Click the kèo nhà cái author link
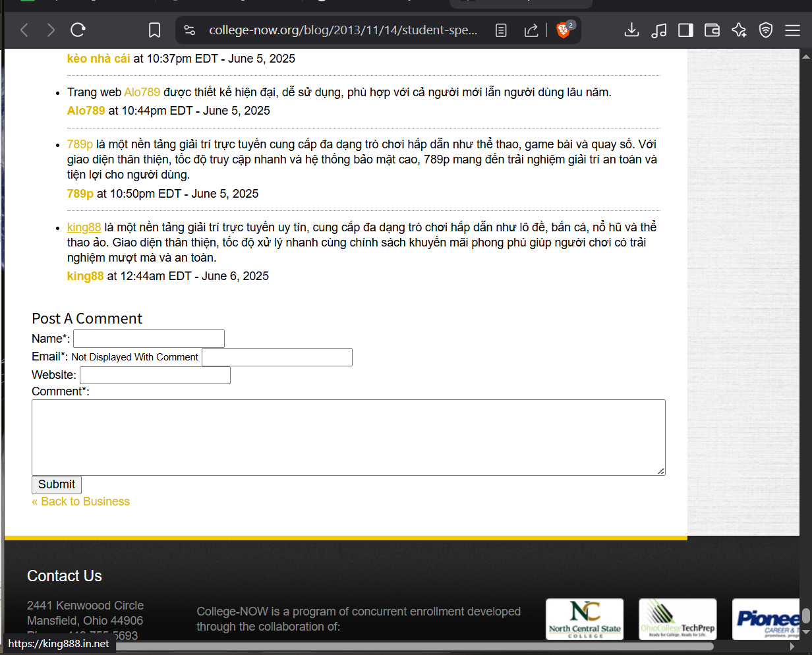The height and width of the screenshot is (655, 812). 99,59
